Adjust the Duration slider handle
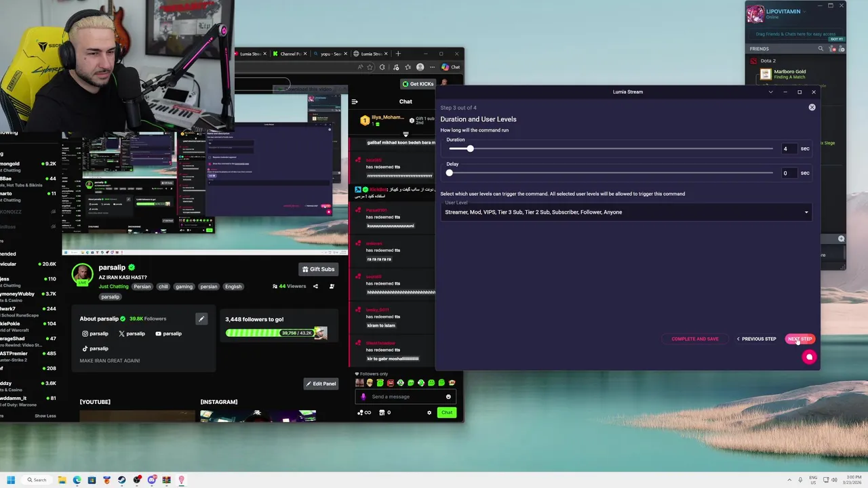This screenshot has height=488, width=868. [470, 148]
